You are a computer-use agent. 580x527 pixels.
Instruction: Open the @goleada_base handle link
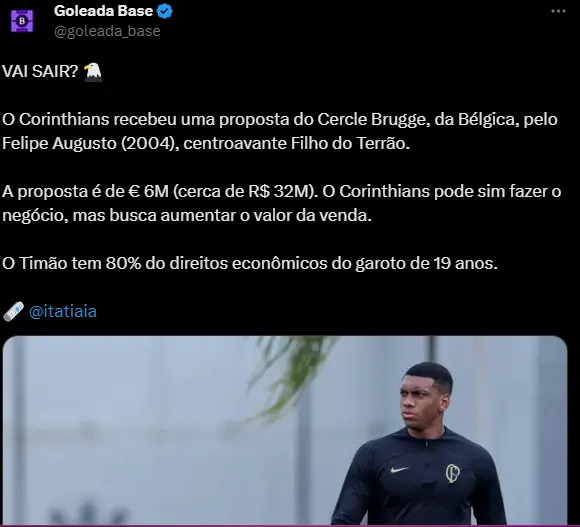coord(107,31)
